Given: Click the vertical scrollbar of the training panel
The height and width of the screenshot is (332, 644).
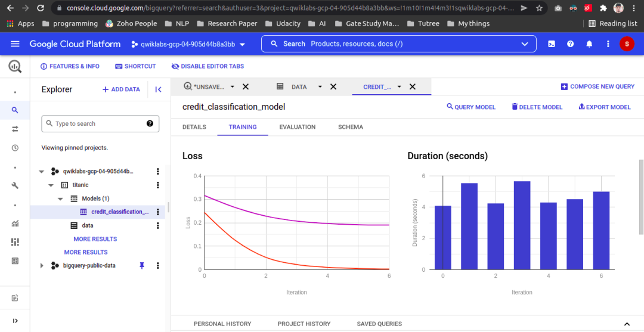Looking at the screenshot, I should [641, 197].
